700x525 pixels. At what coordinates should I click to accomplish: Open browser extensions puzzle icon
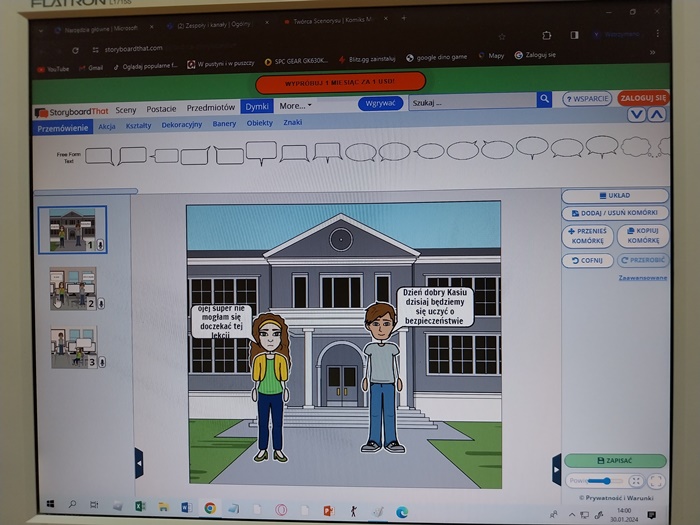pyautogui.click(x=546, y=35)
